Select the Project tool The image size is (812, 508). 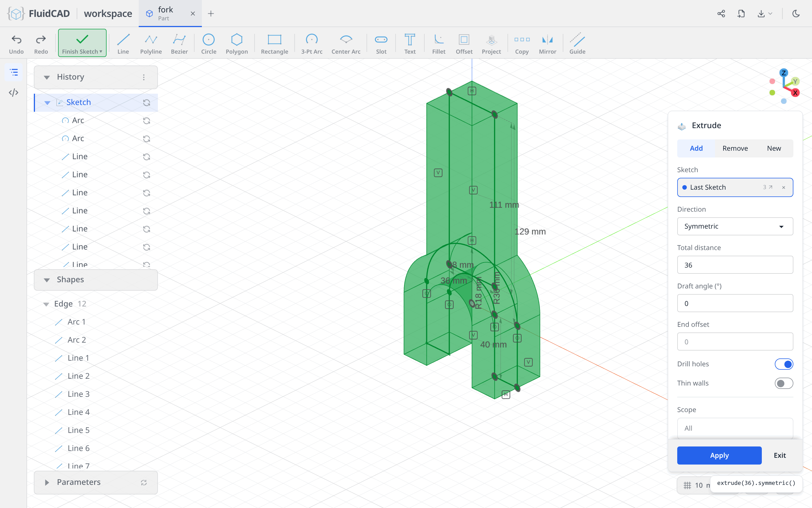(491, 44)
